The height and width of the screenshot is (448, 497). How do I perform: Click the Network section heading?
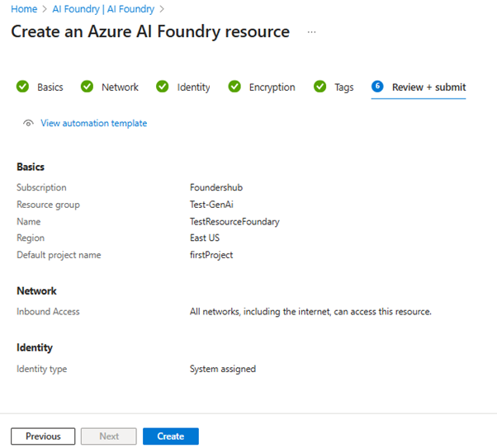pos(36,291)
